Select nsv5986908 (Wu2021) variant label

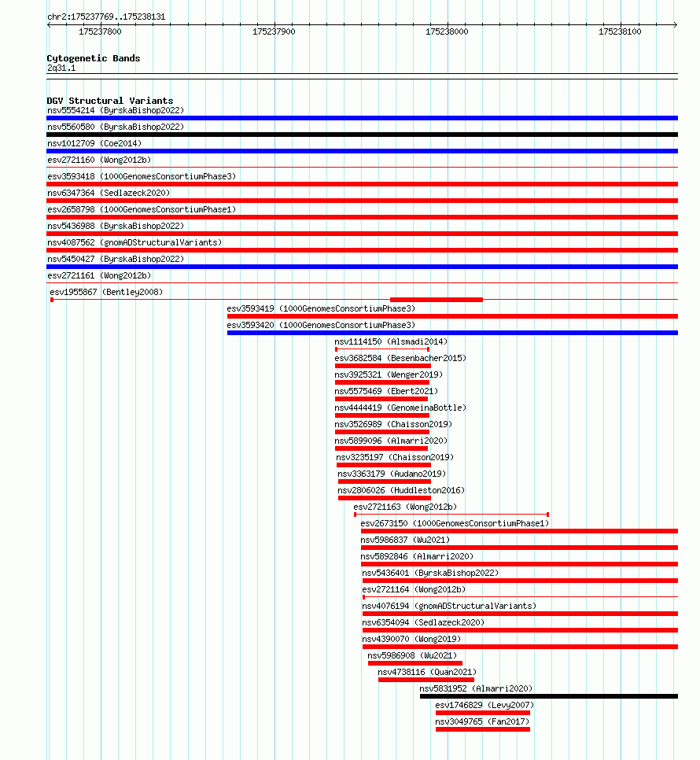point(412,655)
